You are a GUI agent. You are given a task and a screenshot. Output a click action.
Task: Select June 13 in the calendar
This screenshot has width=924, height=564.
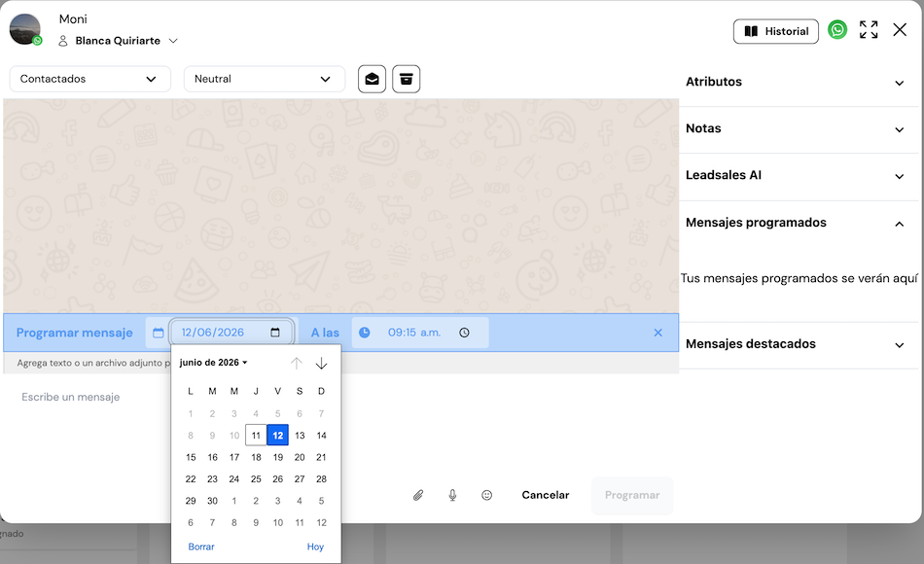coord(300,436)
